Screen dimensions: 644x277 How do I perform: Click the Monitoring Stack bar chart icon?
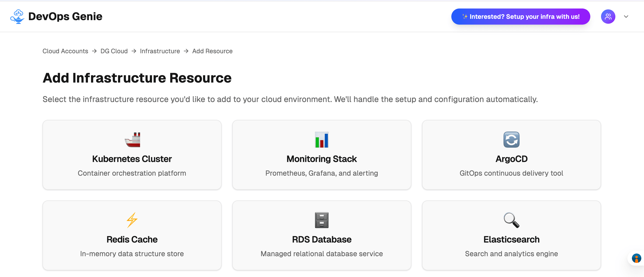[x=322, y=140]
